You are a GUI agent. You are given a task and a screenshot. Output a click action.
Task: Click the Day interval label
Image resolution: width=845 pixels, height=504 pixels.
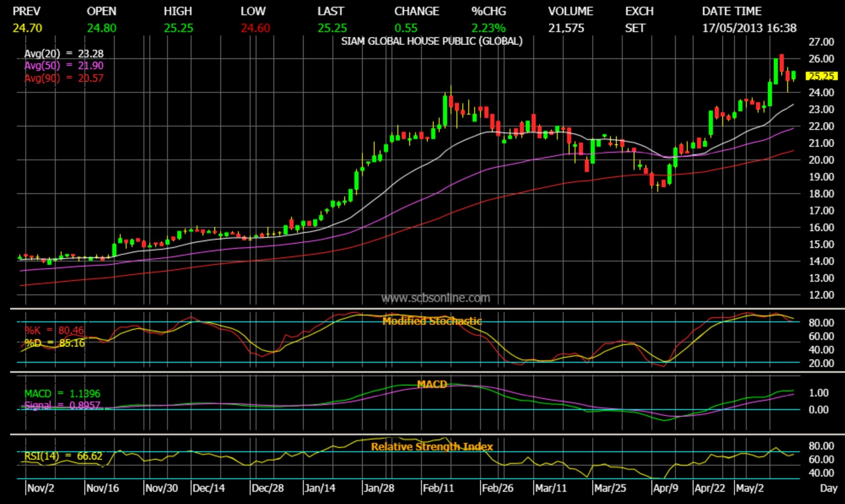coord(829,488)
